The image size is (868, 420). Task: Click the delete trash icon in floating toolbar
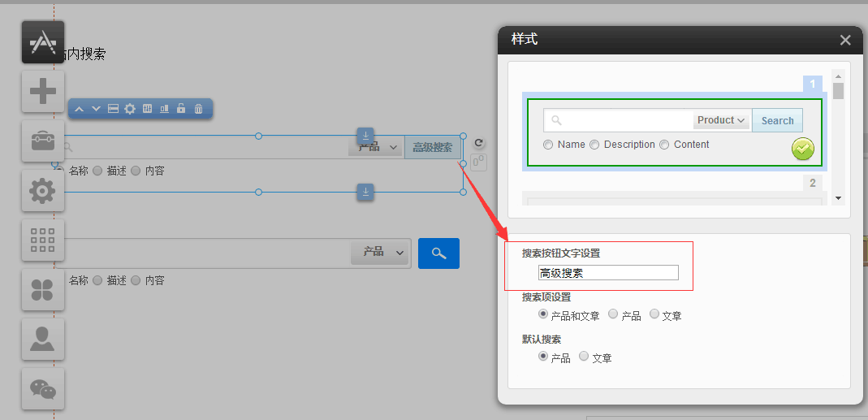198,109
